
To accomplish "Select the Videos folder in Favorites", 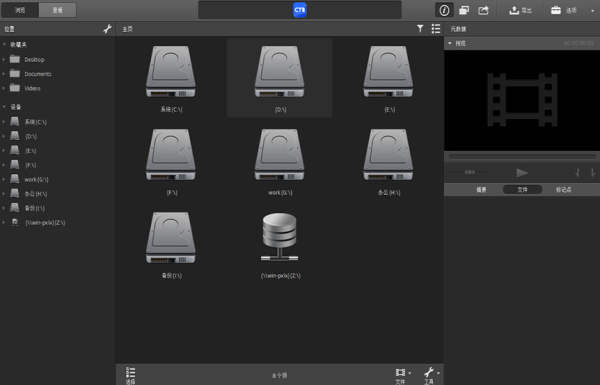I will pos(32,88).
